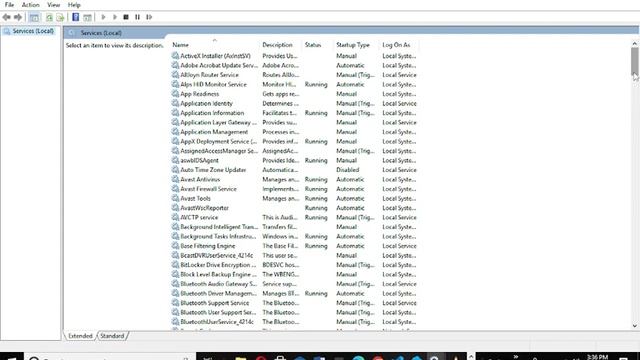Refresh the services list via toolbar

(x=49, y=17)
